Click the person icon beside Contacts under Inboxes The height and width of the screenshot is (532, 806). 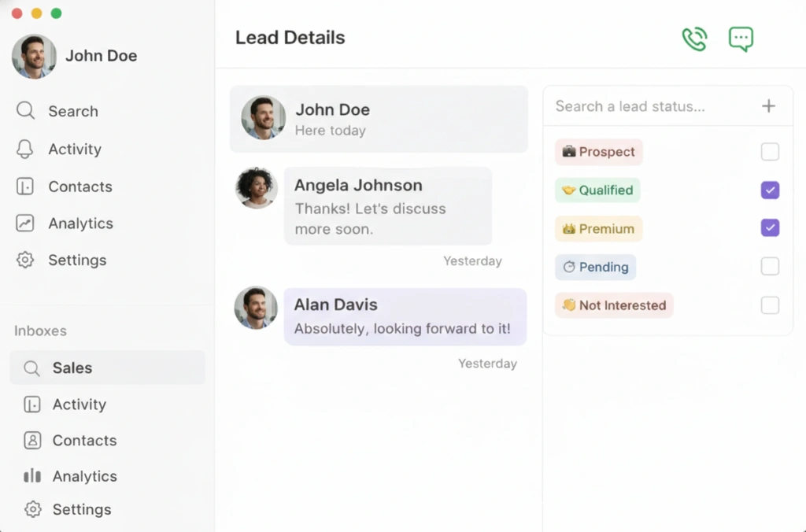point(32,441)
